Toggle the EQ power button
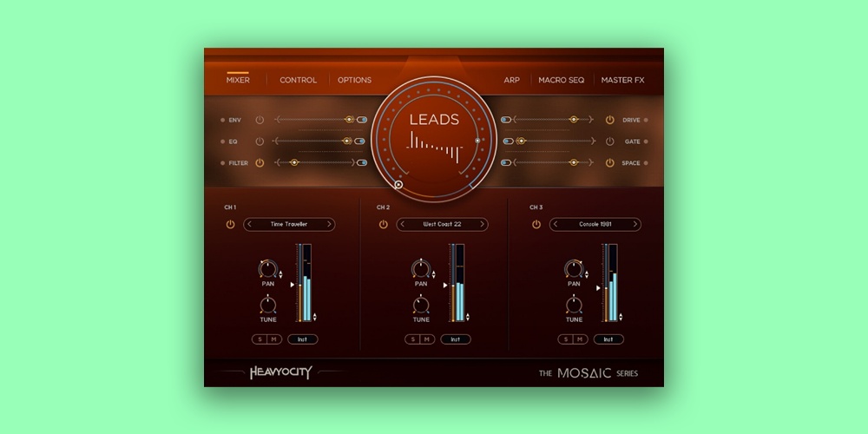The height and width of the screenshot is (434, 868). (x=259, y=141)
